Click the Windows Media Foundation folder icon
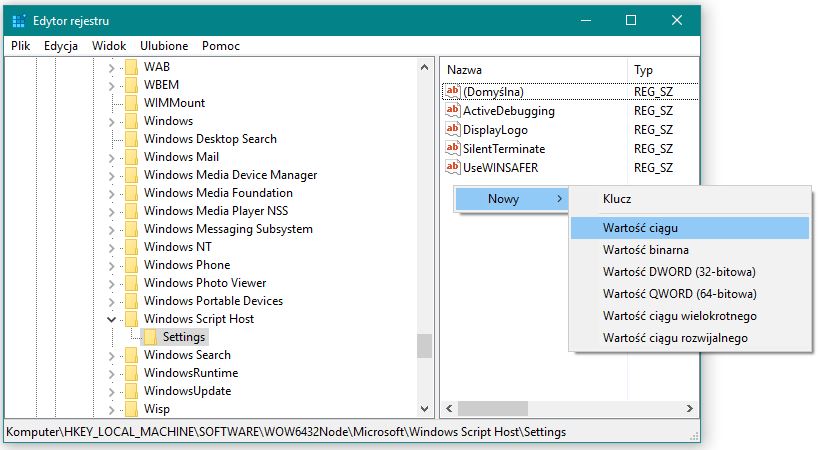This screenshot has width=818, height=450. tap(131, 192)
